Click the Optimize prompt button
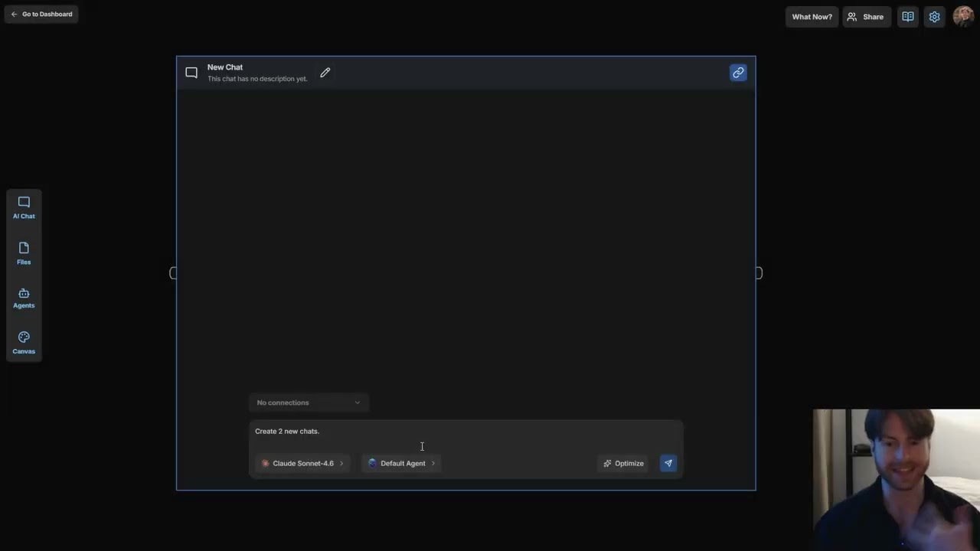Image resolution: width=980 pixels, height=551 pixels. (x=623, y=463)
